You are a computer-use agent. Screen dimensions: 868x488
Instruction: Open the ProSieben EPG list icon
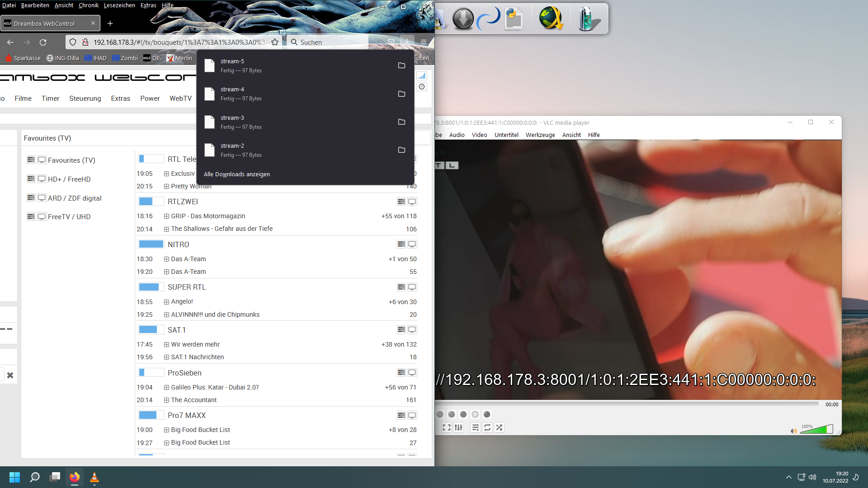(x=401, y=372)
